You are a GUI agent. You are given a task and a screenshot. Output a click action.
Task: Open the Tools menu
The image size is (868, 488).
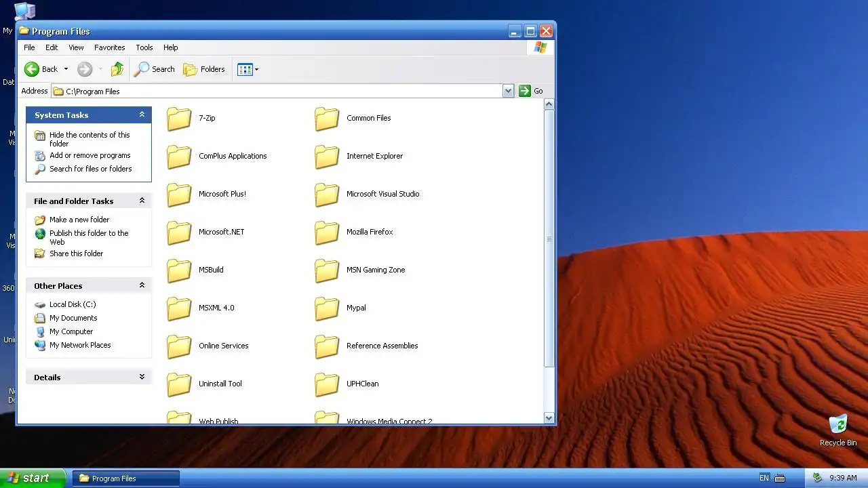[144, 47]
